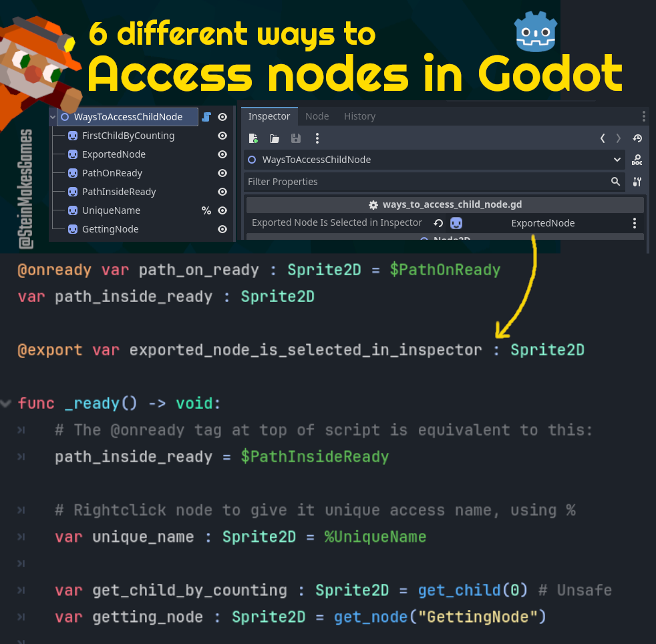Open the object history list
The image size is (656, 644).
click(x=637, y=138)
